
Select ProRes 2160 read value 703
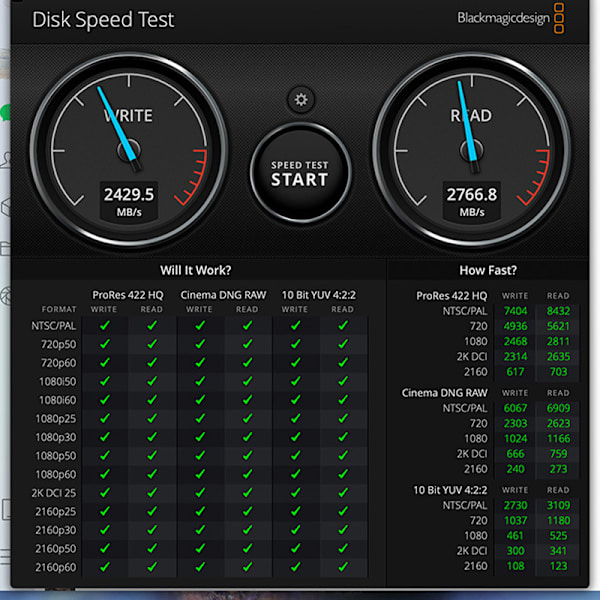[x=558, y=372]
